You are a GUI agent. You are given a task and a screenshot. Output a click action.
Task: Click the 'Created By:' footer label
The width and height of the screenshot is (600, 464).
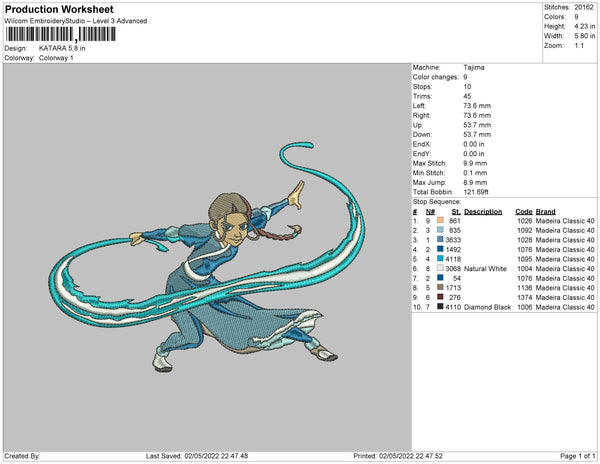click(x=22, y=456)
